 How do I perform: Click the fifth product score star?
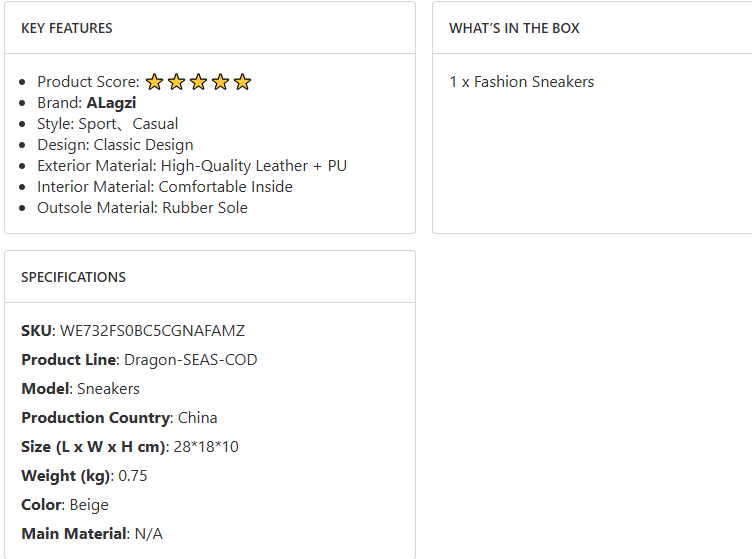point(242,82)
